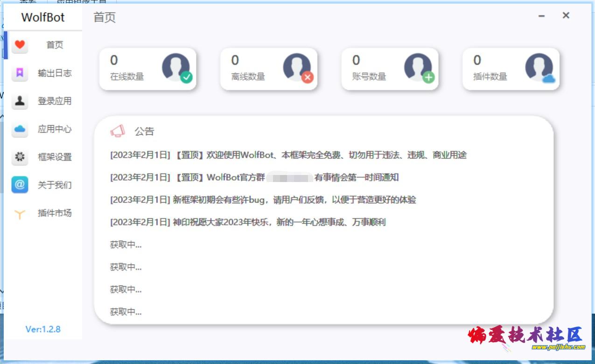Open the 输出日志 sidebar menu item

(x=43, y=73)
